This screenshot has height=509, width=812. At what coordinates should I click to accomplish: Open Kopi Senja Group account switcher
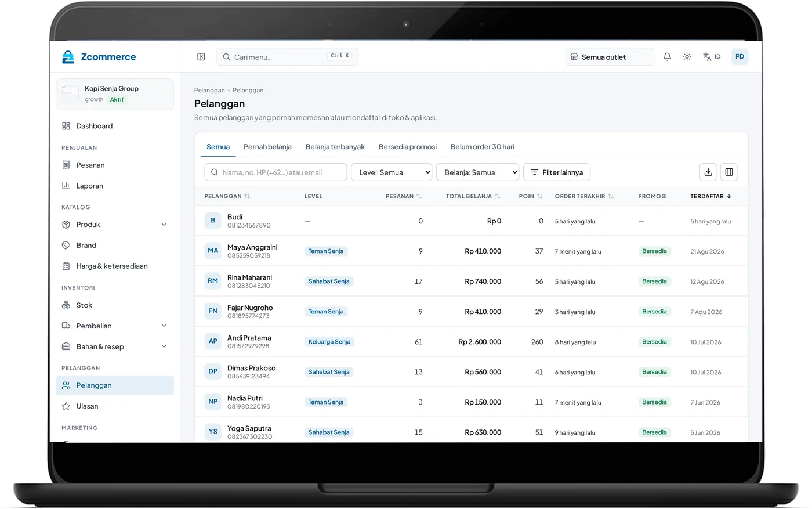coord(115,94)
